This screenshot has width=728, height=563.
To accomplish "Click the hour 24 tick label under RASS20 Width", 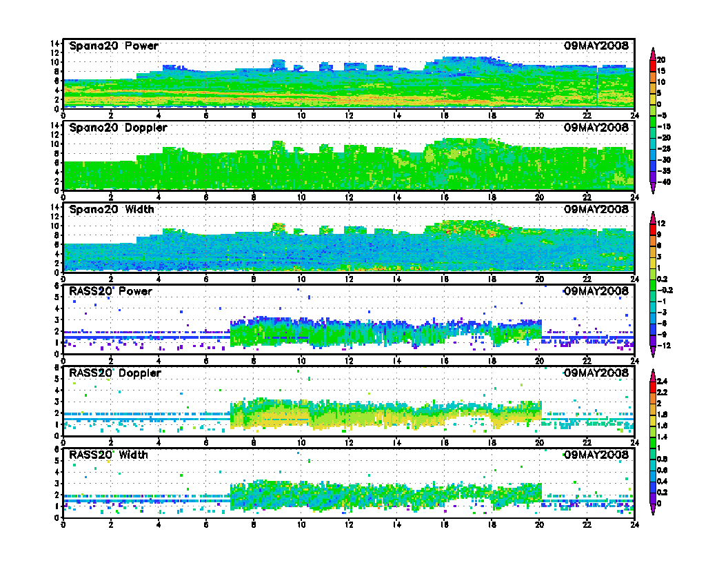I will pos(635,524).
